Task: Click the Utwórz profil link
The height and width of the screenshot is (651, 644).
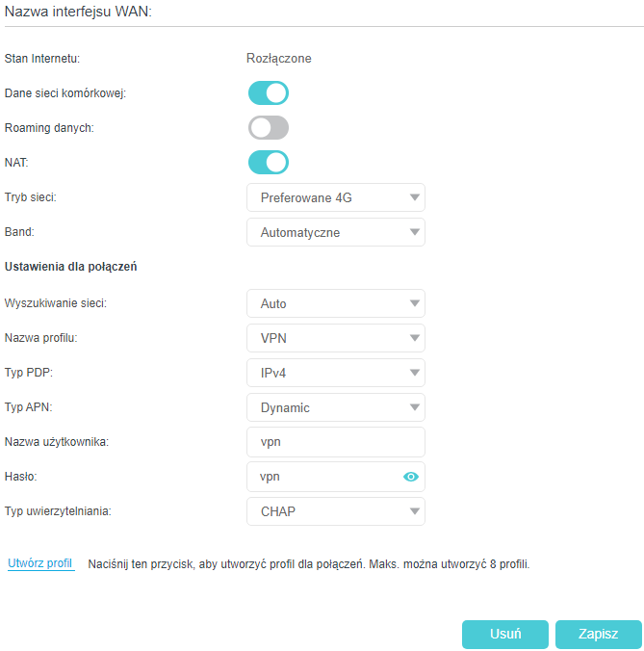Action: click(x=40, y=563)
